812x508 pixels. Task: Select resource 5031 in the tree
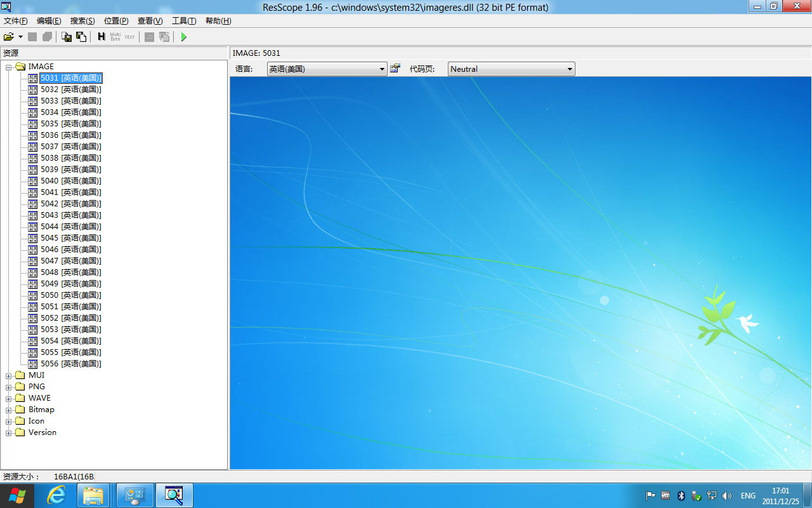tap(71, 78)
